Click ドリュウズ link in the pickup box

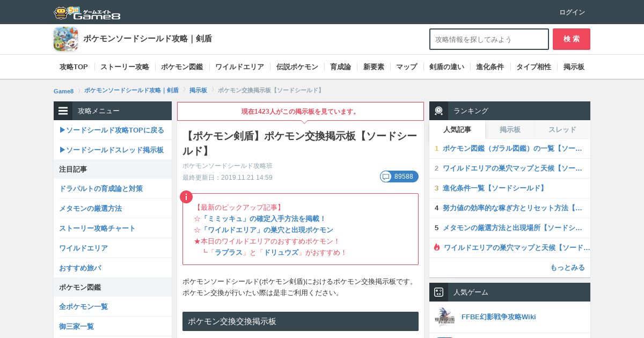281,252
